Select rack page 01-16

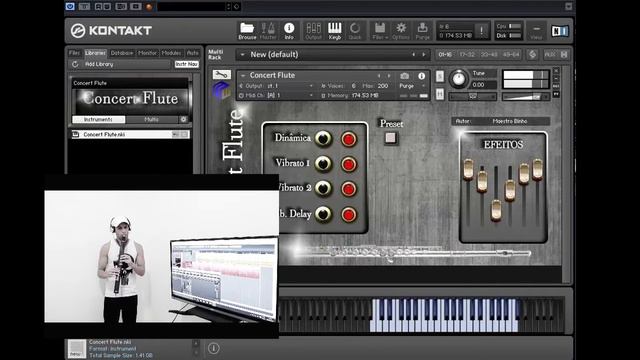(x=445, y=54)
